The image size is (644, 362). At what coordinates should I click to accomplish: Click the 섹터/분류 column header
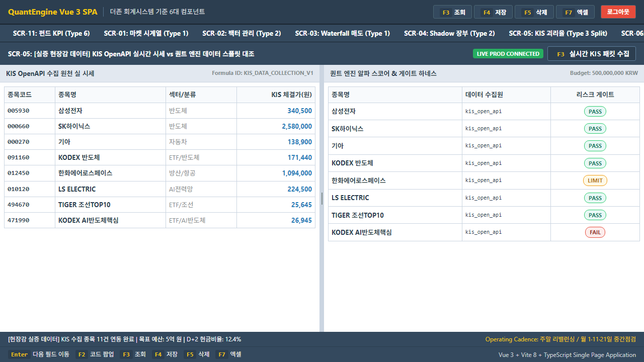click(201, 95)
